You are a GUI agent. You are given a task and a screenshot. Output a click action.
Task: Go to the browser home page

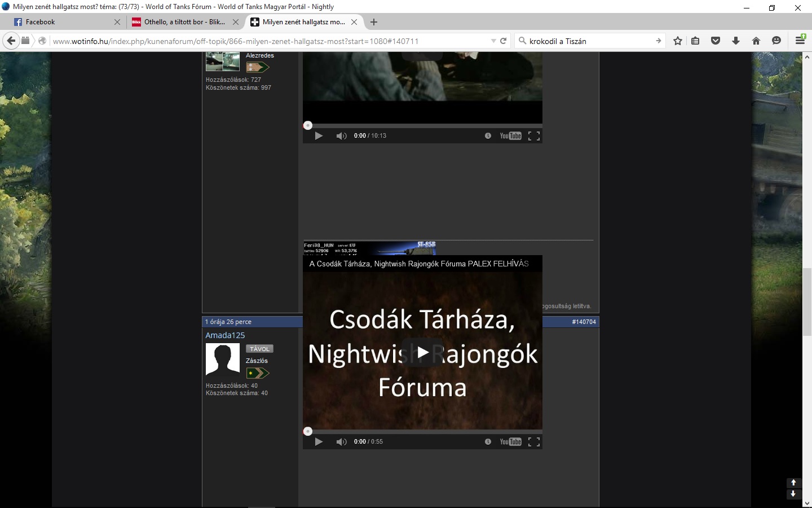(x=756, y=41)
